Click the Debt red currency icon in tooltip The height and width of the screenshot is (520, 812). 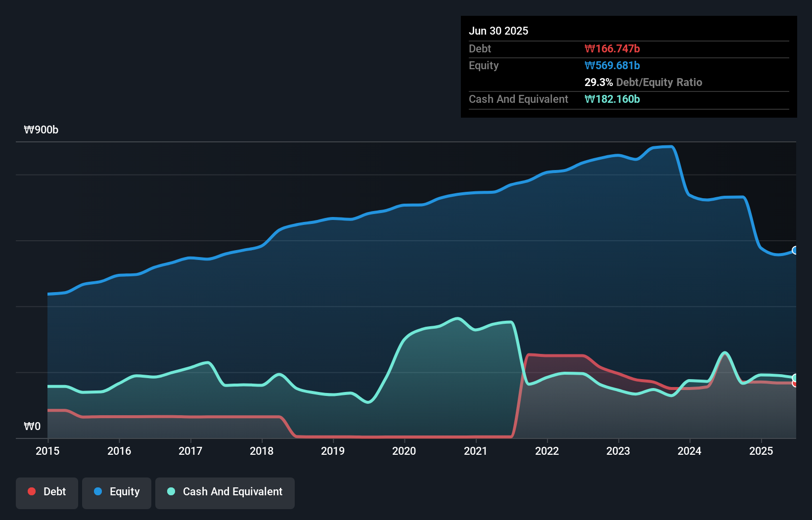[589, 48]
